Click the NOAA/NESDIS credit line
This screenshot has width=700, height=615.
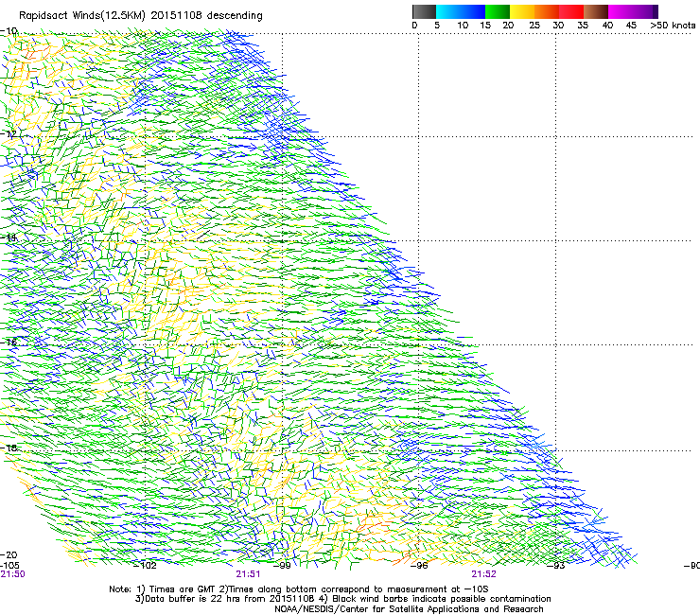click(409, 609)
